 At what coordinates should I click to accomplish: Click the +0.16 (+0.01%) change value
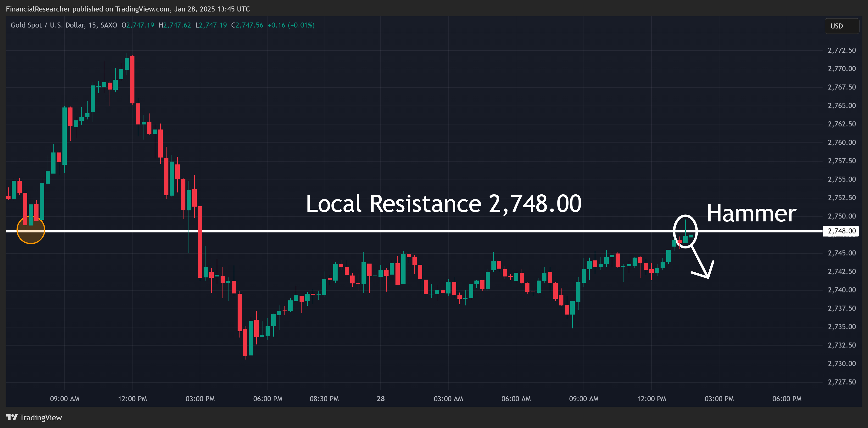point(291,25)
